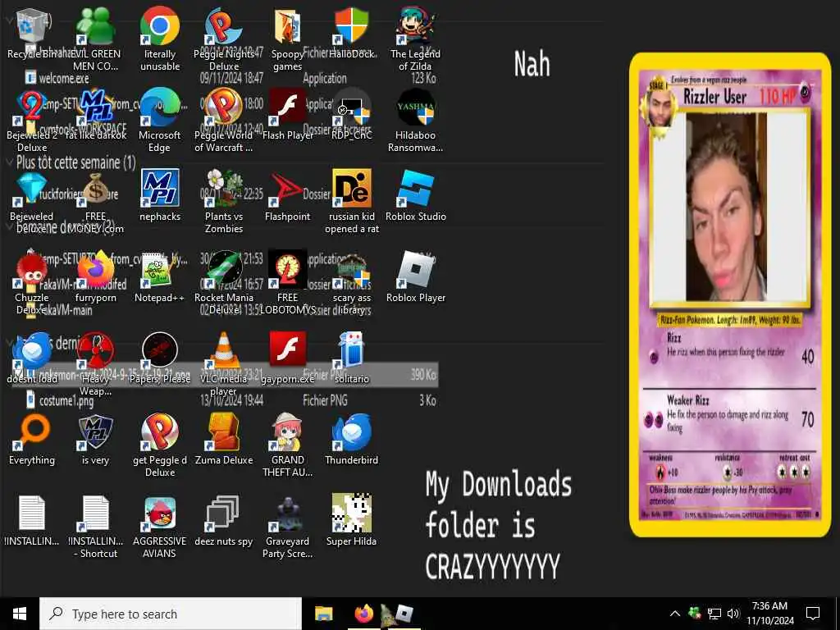Open russian kid opened a rat icon
Screen dimensions: 840x630
click(351, 189)
